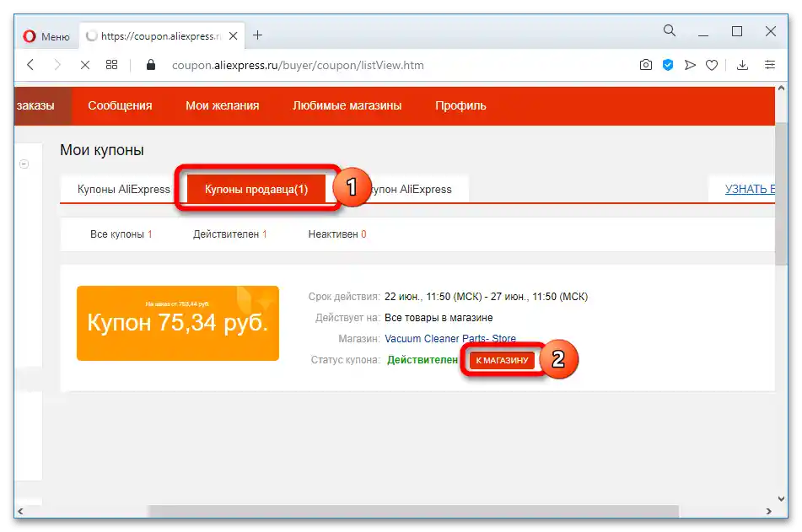Open заказы navigation item

pos(43,106)
